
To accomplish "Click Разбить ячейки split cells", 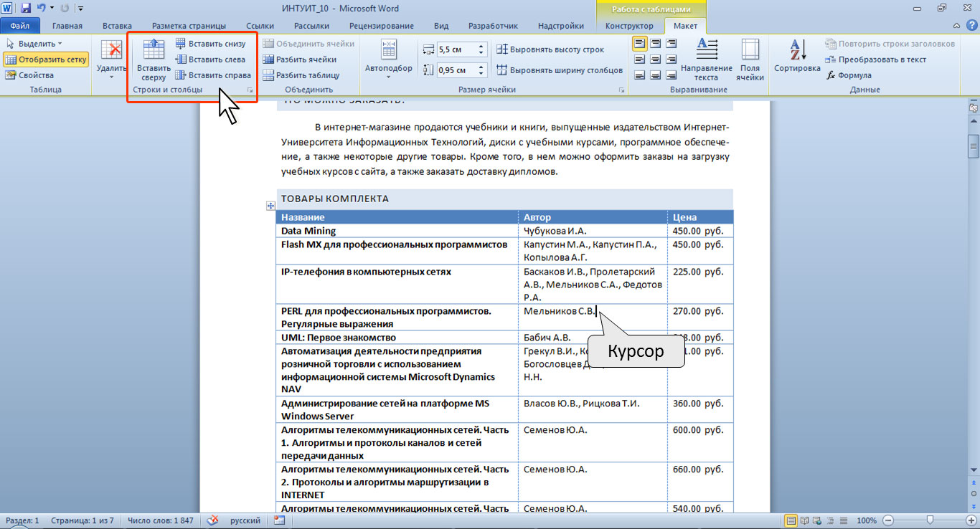I will click(x=300, y=59).
